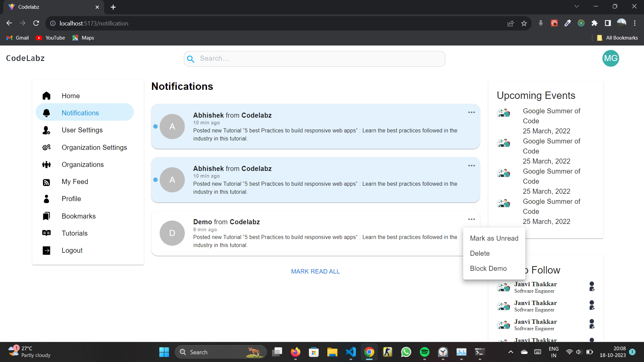This screenshot has width=644, height=362.
Task: Click the My Feed icon in sidebar
Action: tap(46, 182)
